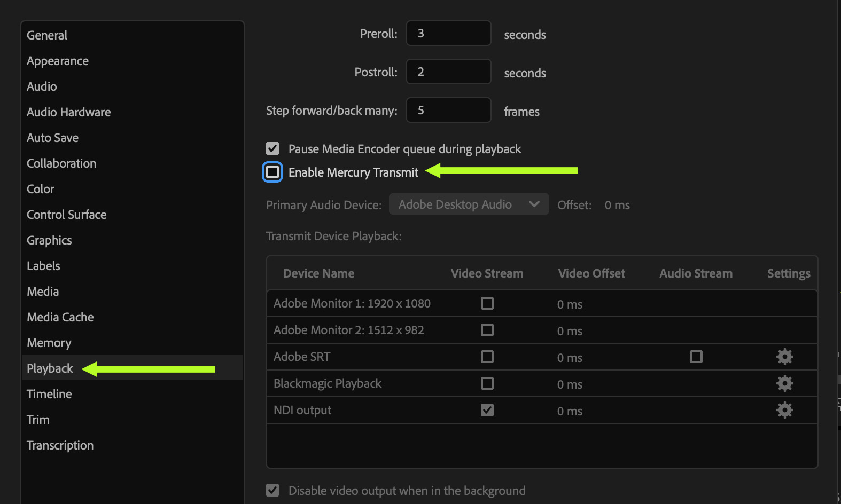Image resolution: width=841 pixels, height=504 pixels.
Task: Click the Video Offset column header
Action: point(591,273)
